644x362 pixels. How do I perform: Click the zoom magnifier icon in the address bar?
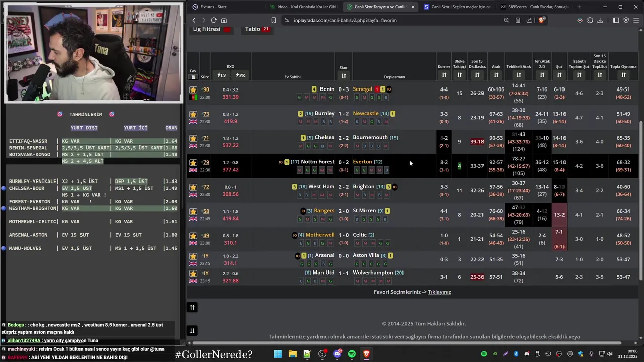pos(506,20)
